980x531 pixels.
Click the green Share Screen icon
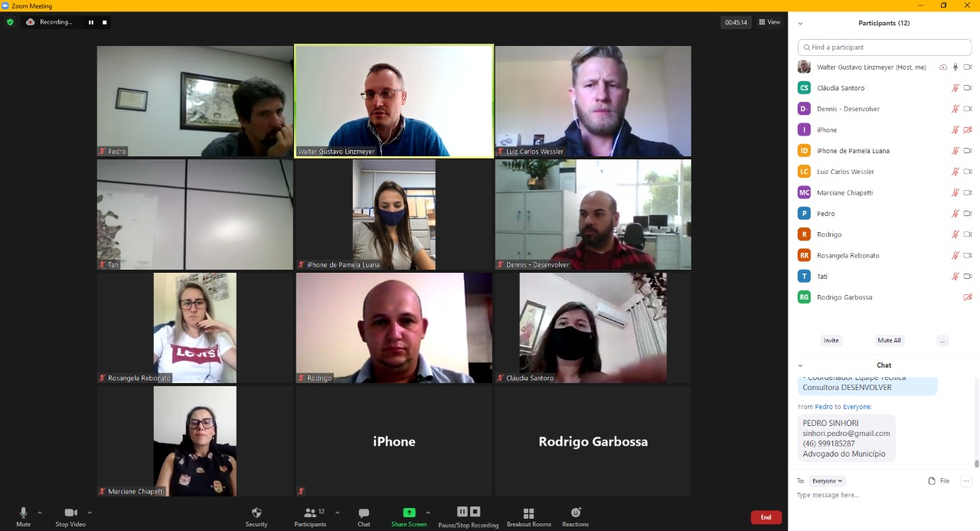(x=409, y=513)
